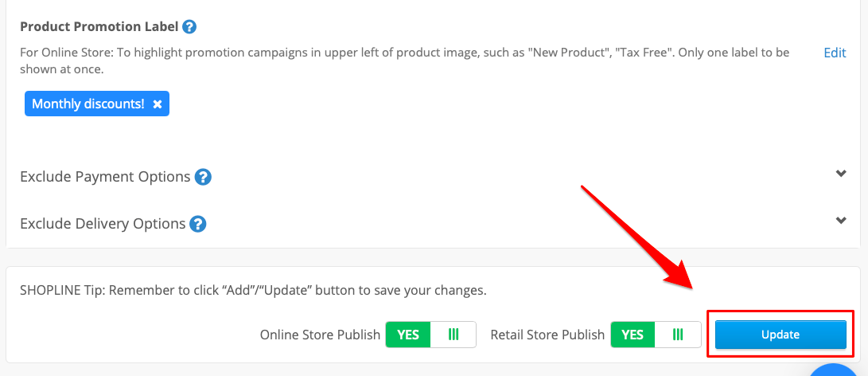Click the Exclude Delivery Options heading
The width and height of the screenshot is (868, 376).
pos(103,224)
